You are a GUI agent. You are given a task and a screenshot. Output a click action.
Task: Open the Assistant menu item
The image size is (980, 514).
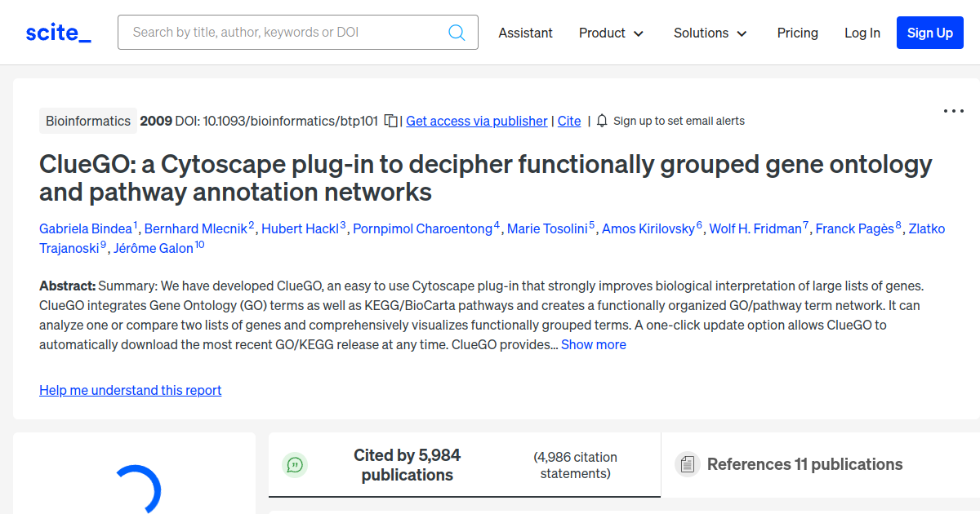point(525,33)
